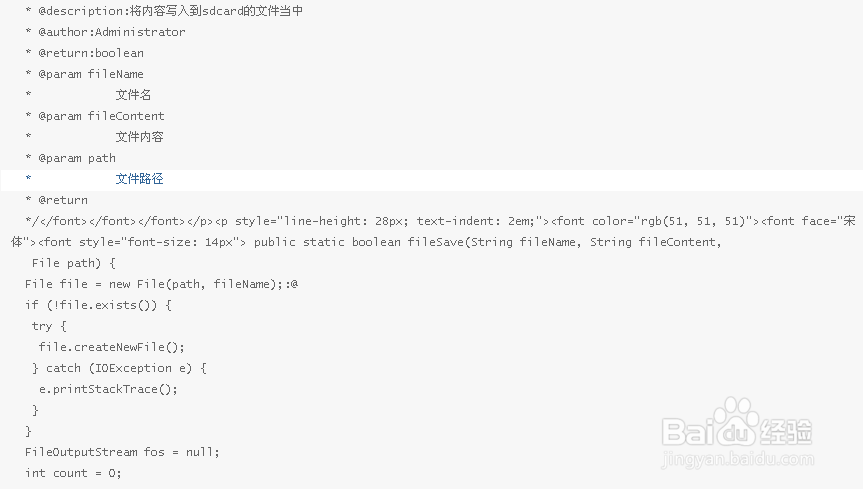Click the @param fileName line
The width and height of the screenshot is (863, 489).
(x=84, y=74)
